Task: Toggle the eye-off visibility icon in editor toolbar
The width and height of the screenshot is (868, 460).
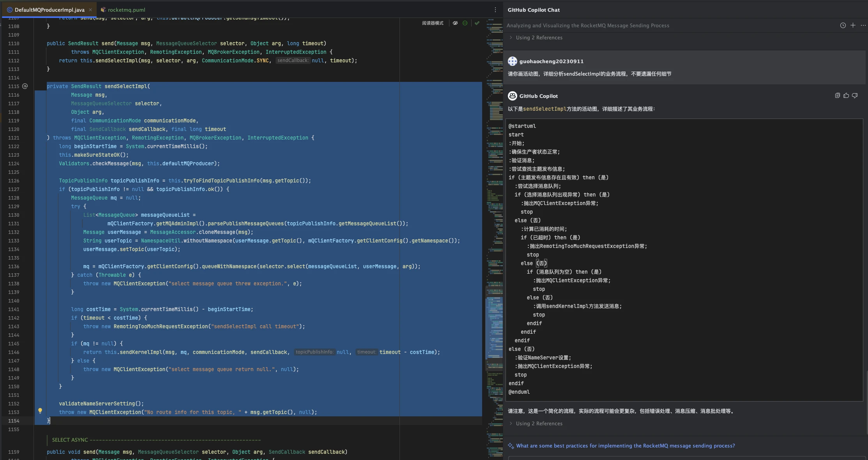Action: 455,23
